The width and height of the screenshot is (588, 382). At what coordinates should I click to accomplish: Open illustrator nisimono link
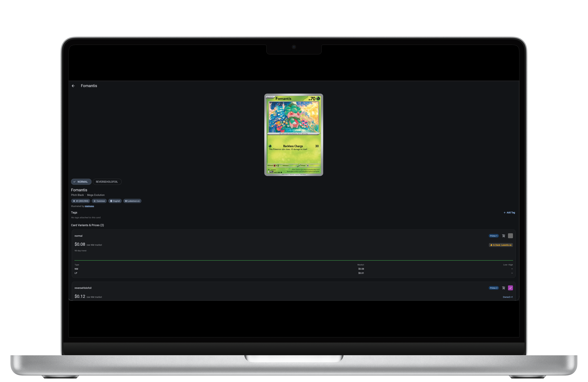(89, 206)
